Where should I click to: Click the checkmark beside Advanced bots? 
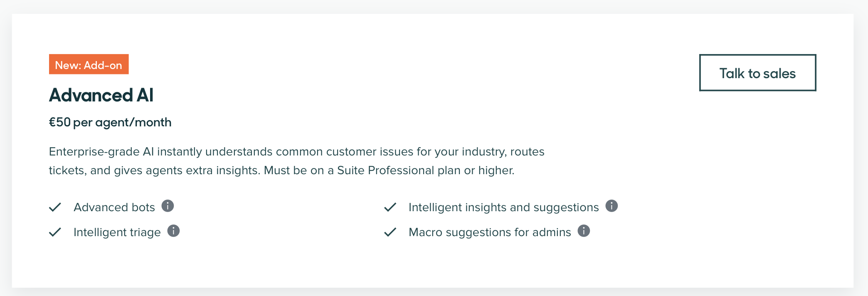[55, 207]
